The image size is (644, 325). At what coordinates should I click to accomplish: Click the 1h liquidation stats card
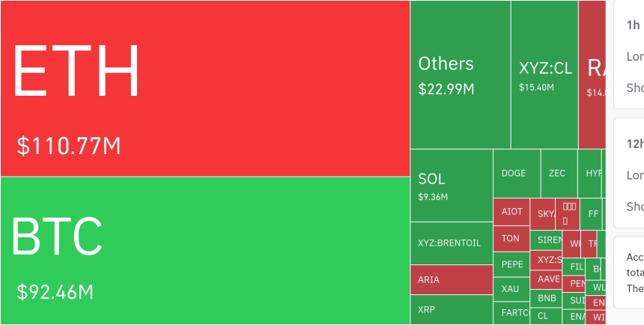coord(629,52)
